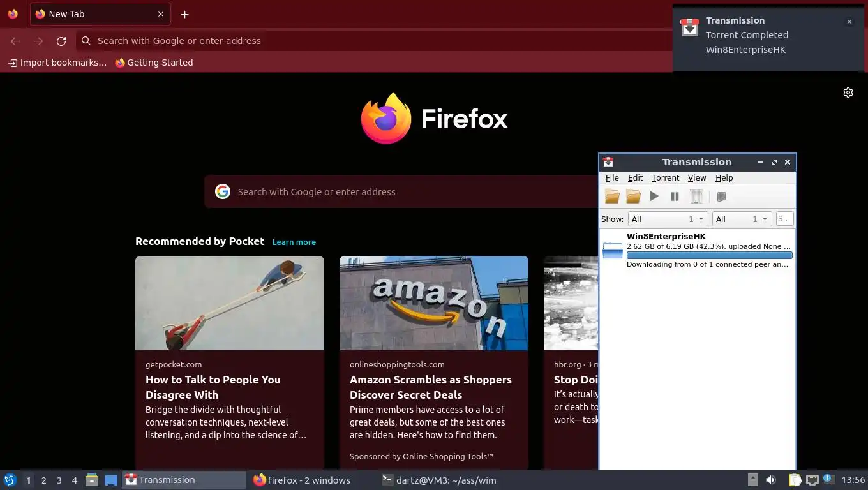Open the Edit menu in Transmission
The height and width of the screenshot is (490, 868).
(635, 178)
